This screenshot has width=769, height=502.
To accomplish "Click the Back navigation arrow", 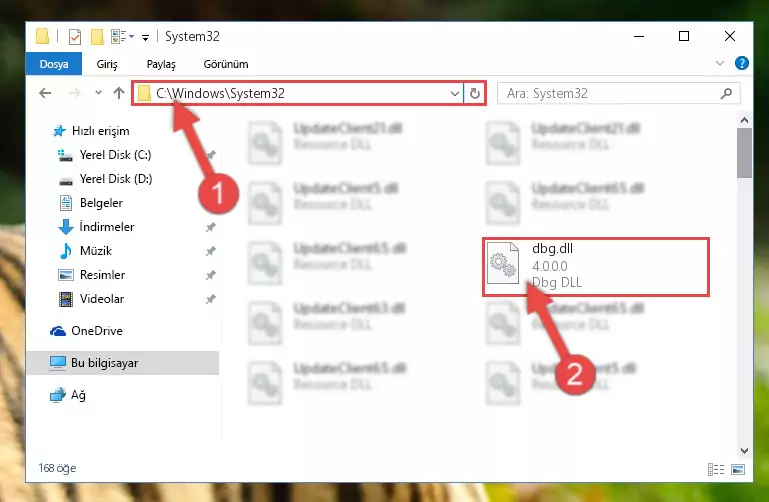I will [45, 93].
